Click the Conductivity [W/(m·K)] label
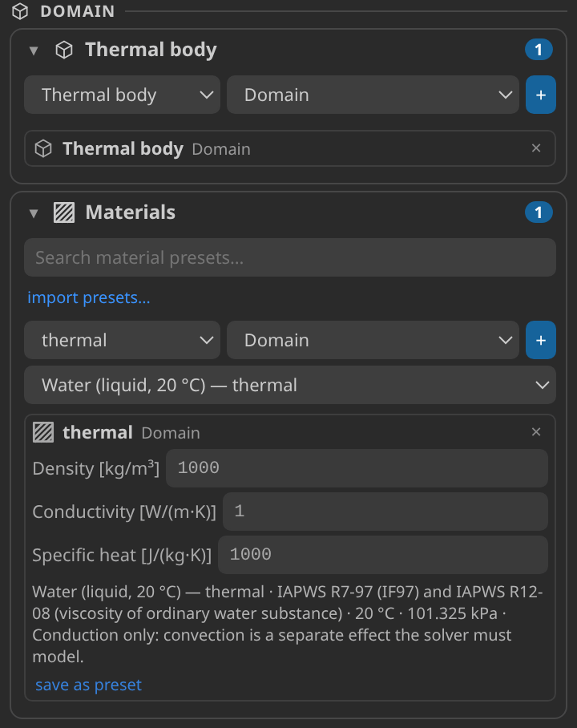This screenshot has height=728, width=577. click(x=124, y=512)
